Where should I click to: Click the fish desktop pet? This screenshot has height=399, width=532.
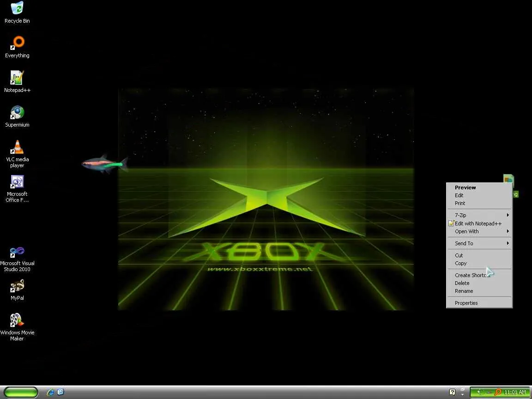[x=105, y=164]
